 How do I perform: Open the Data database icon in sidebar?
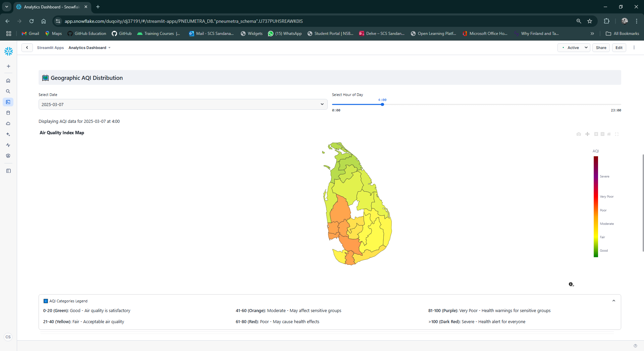click(x=8, y=113)
